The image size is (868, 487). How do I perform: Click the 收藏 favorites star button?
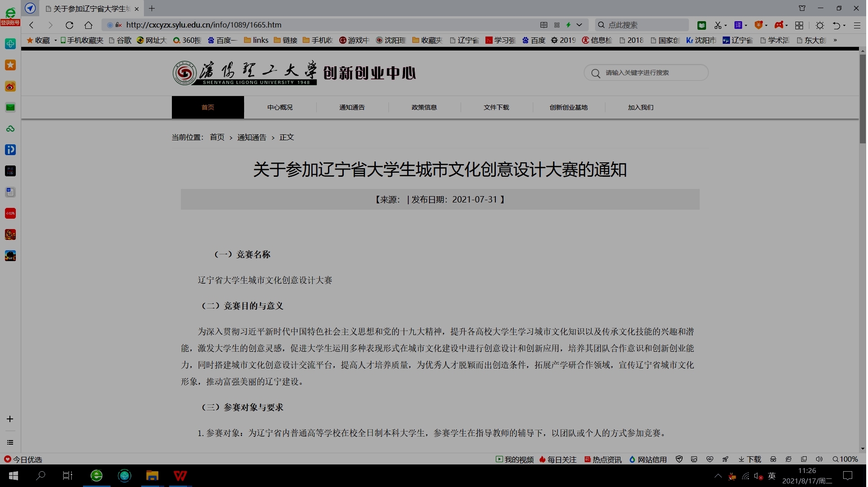(x=38, y=41)
